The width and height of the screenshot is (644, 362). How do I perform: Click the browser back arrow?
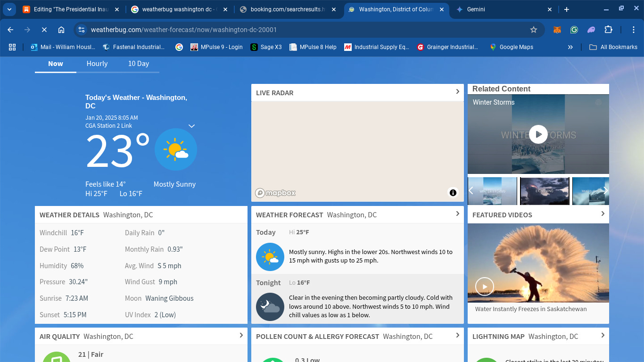[x=10, y=30]
